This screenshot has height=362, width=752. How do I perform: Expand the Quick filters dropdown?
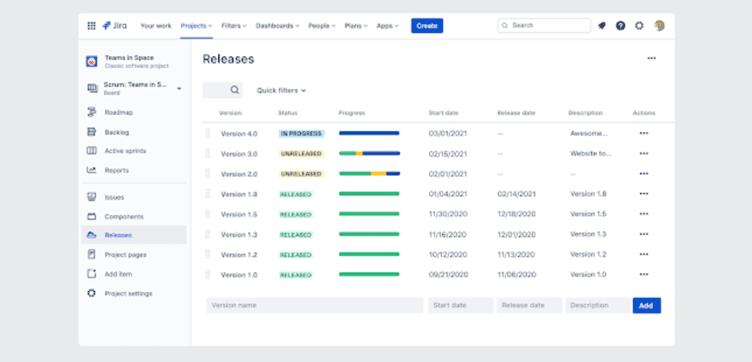(x=282, y=91)
